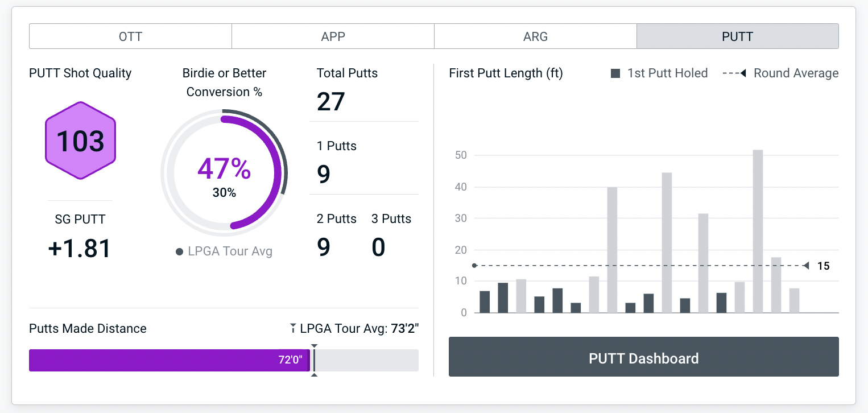Click the Round Average dashed legend icon
This screenshot has height=413, width=868.
734,73
